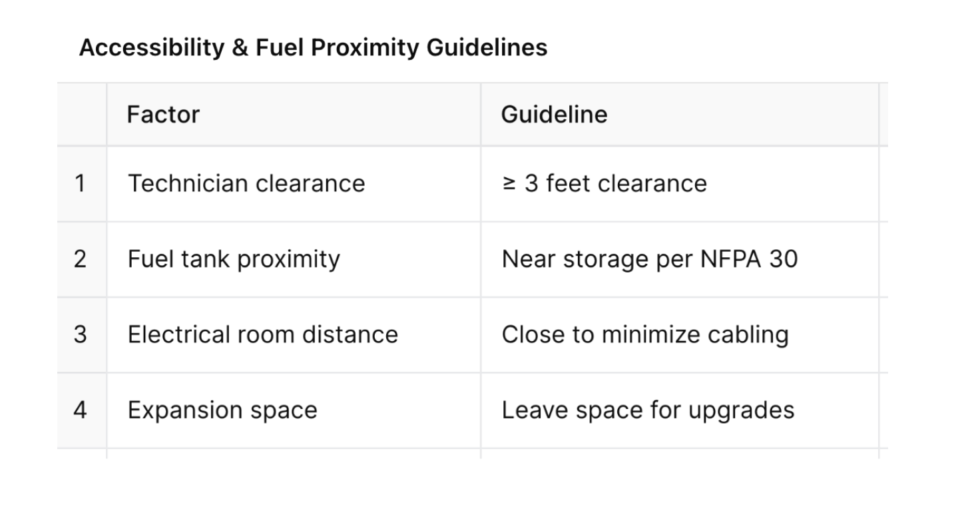Select row number 2

81,258
